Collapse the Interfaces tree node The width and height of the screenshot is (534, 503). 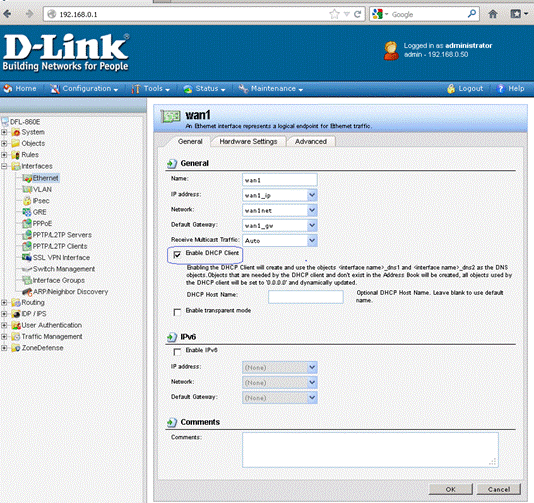tap(4, 166)
